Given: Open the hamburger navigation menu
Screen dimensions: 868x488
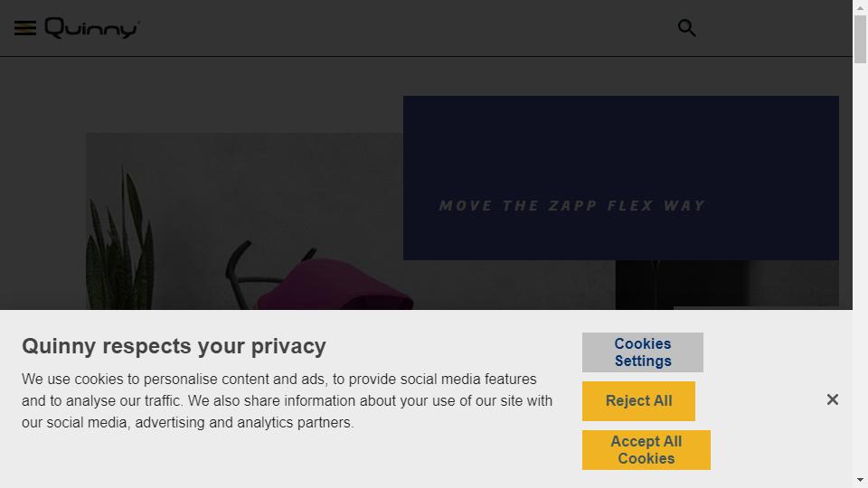Looking at the screenshot, I should pos(25,28).
